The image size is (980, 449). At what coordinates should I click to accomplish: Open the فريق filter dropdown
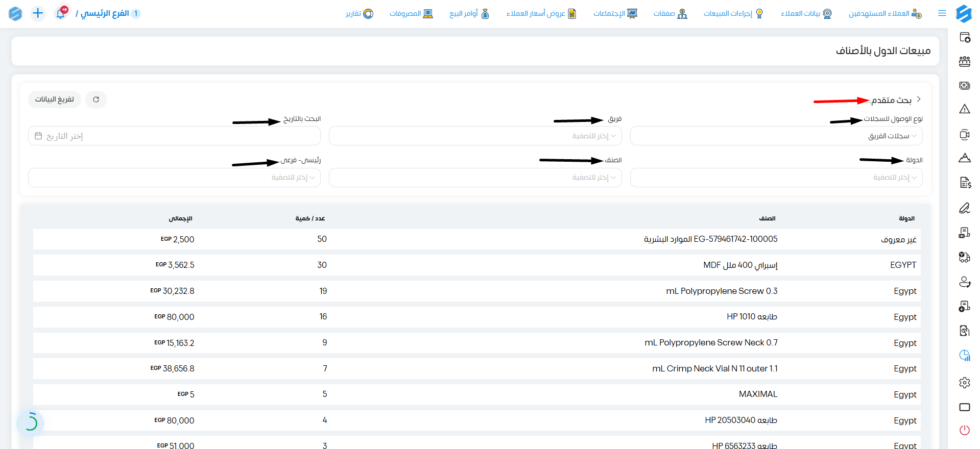475,136
